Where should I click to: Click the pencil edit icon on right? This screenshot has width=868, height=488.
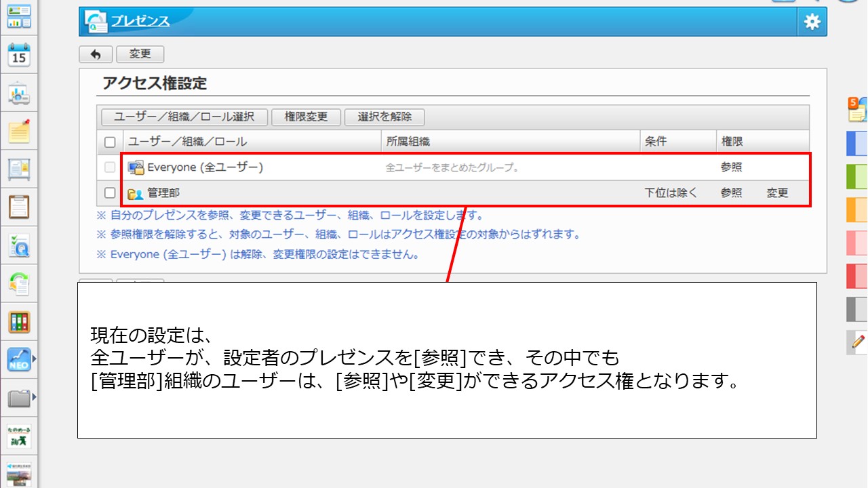pyautogui.click(x=857, y=342)
